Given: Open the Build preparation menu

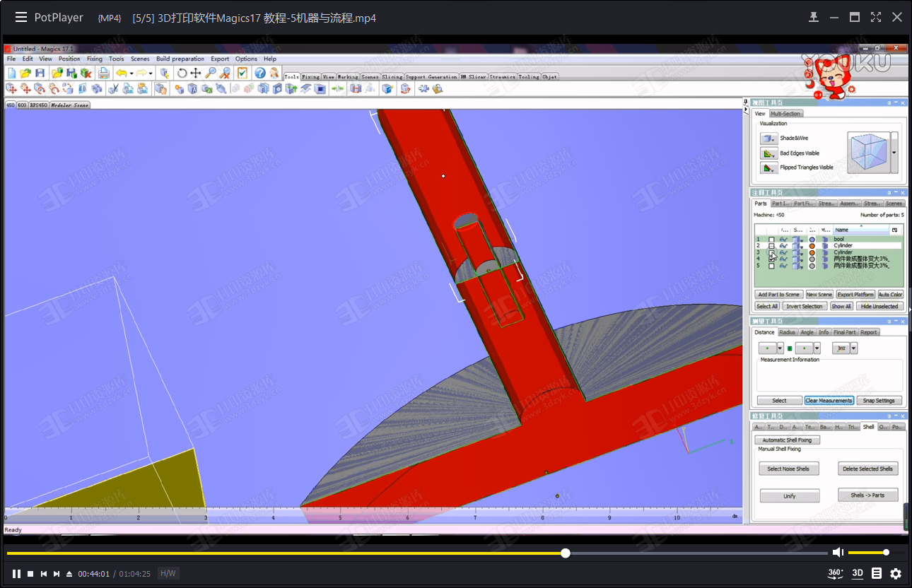Looking at the screenshot, I should coord(180,59).
